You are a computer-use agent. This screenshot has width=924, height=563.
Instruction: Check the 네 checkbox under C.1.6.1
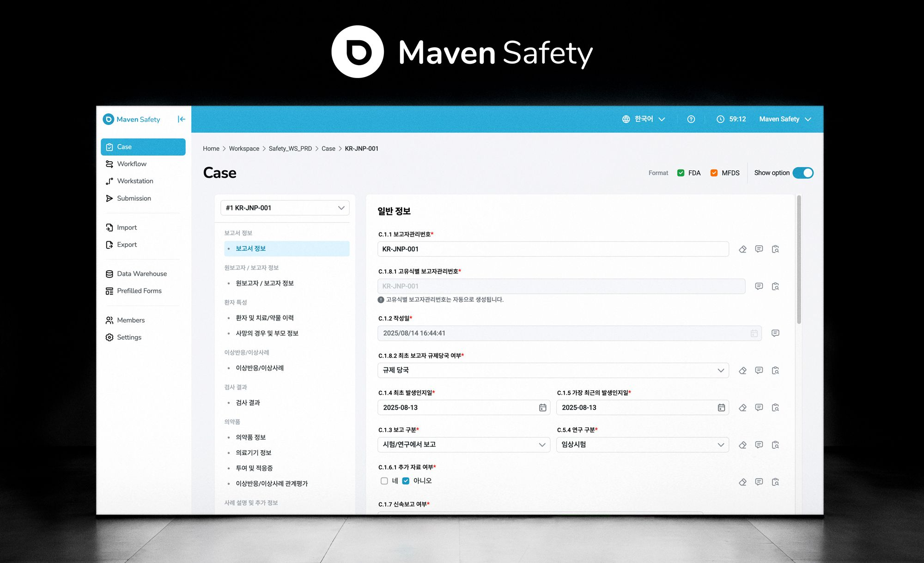click(384, 481)
